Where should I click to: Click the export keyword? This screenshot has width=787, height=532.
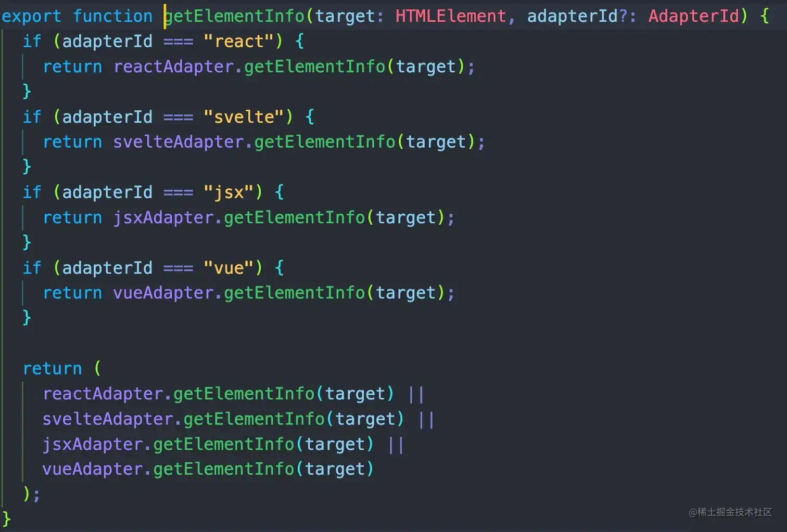click(31, 16)
